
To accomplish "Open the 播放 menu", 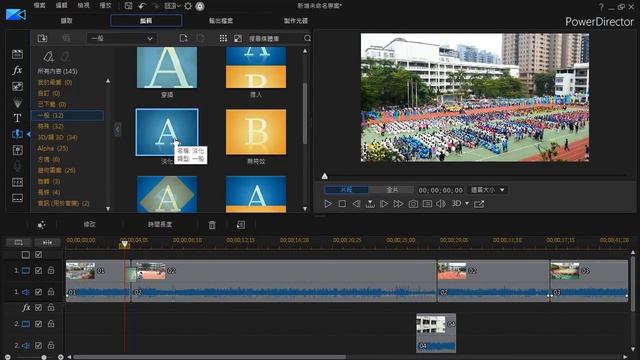I will (105, 6).
